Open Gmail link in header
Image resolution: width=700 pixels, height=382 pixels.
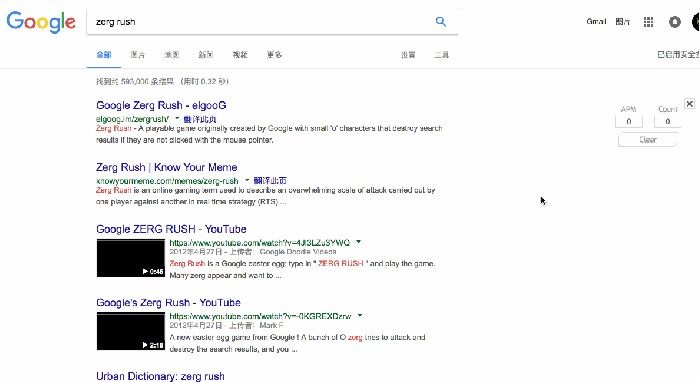[x=596, y=21]
